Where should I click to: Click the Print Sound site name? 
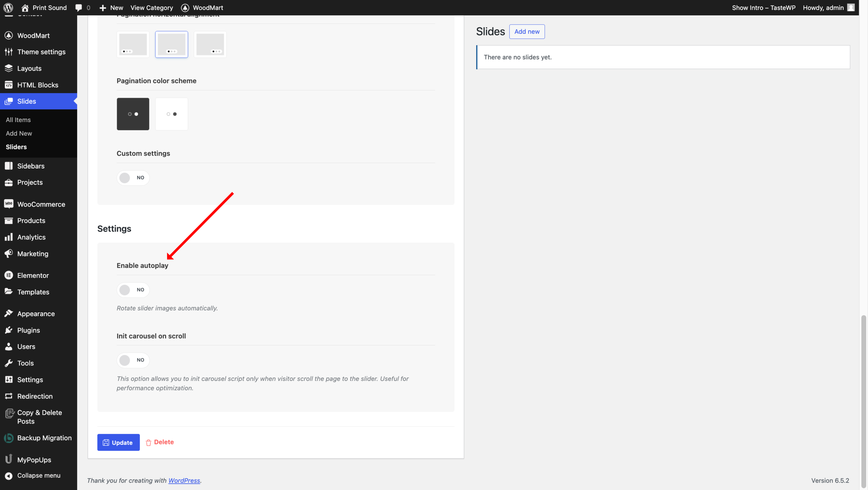pyautogui.click(x=50, y=7)
